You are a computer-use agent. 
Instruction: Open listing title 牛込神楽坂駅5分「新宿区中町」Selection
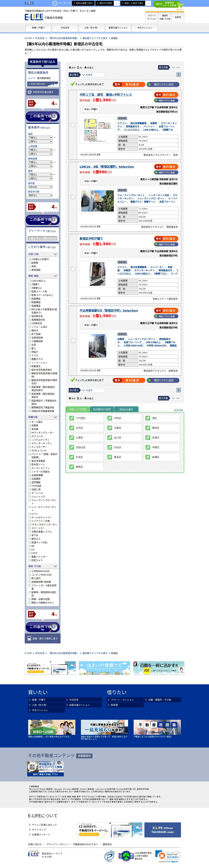click(x=109, y=310)
